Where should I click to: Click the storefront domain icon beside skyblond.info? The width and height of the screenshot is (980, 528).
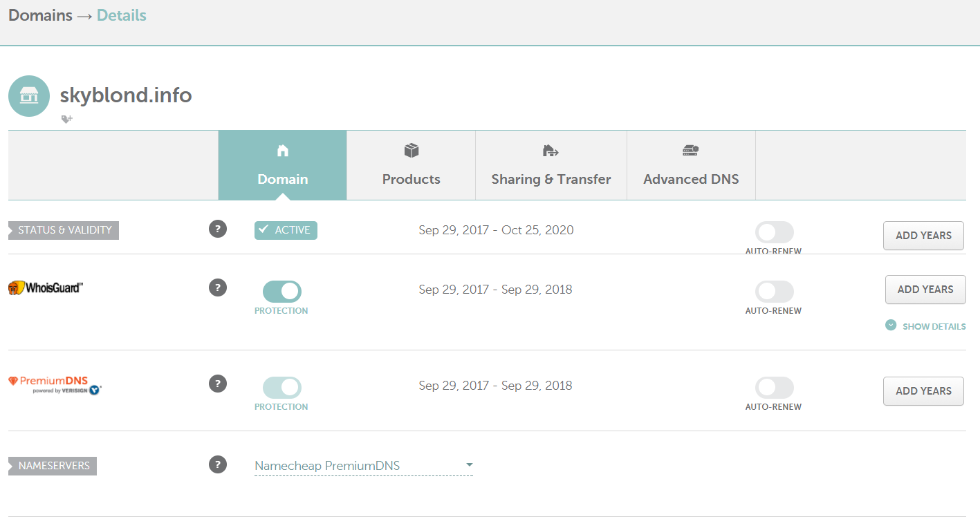pyautogui.click(x=29, y=96)
